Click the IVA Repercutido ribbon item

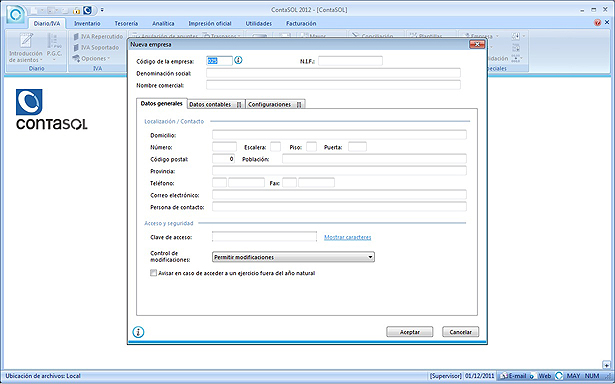[x=98, y=36]
